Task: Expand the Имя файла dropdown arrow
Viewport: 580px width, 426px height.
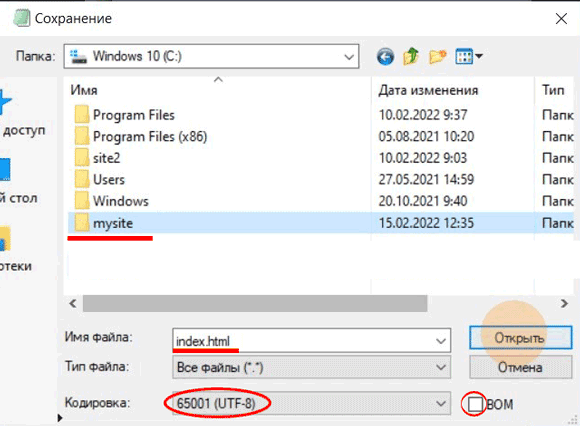Action: click(x=441, y=341)
